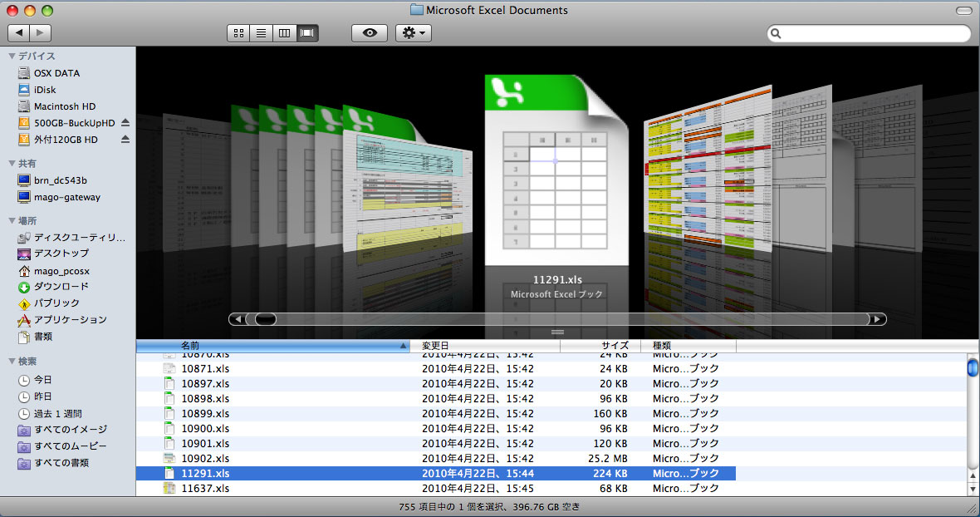Select the 外付120GB HD drive icon
This screenshot has height=517, width=980.
tap(24, 140)
